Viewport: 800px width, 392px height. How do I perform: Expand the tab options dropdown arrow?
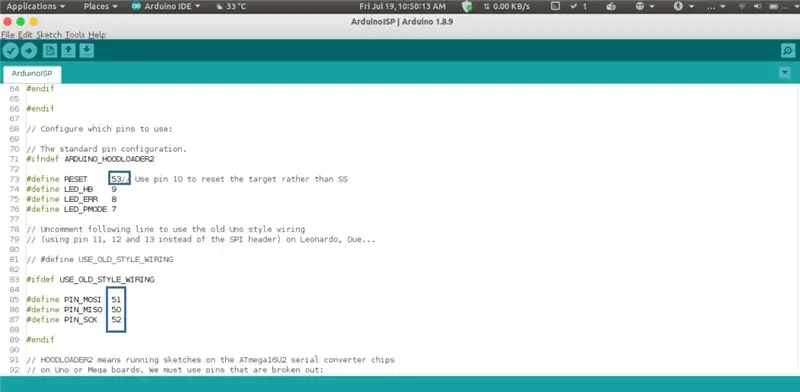pos(785,73)
